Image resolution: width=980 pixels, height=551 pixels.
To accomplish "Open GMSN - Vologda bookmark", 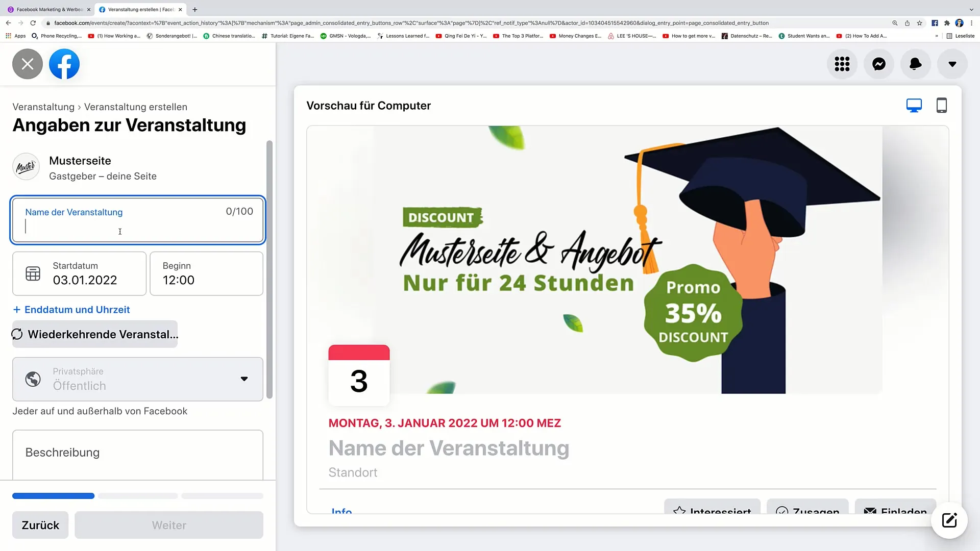I will click(x=346, y=36).
